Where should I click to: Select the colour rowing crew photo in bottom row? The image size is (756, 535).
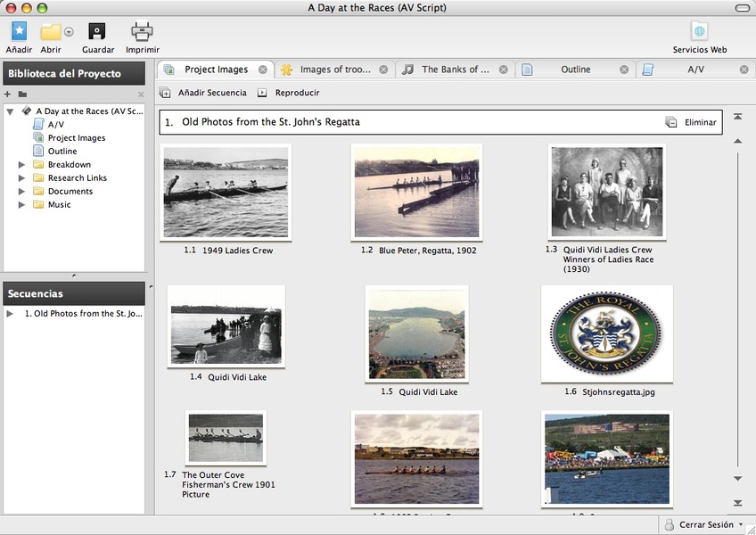[416, 459]
